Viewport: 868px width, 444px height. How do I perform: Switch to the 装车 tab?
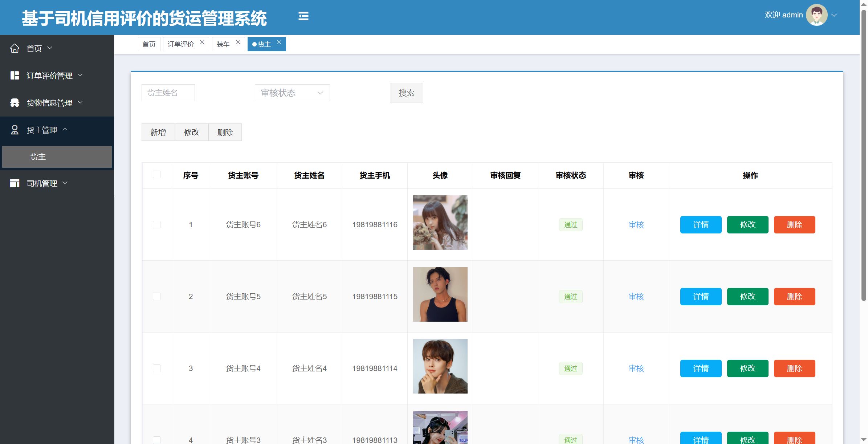(x=223, y=44)
